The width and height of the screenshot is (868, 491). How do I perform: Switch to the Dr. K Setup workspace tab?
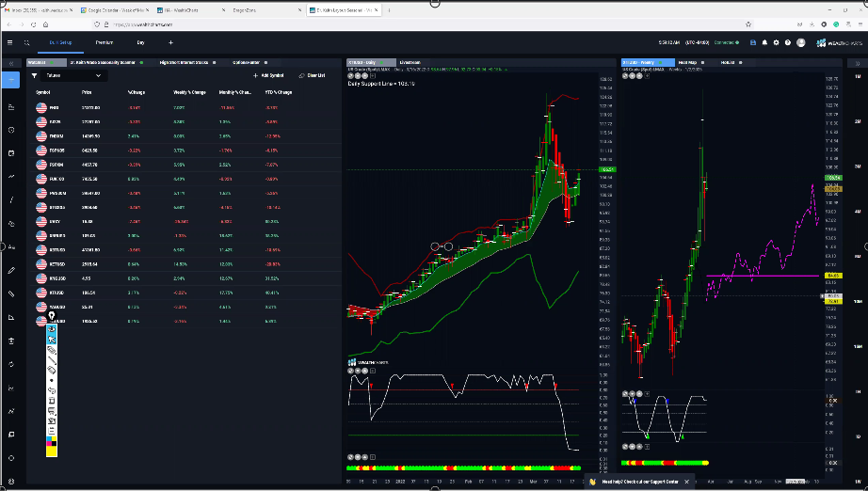click(x=60, y=42)
